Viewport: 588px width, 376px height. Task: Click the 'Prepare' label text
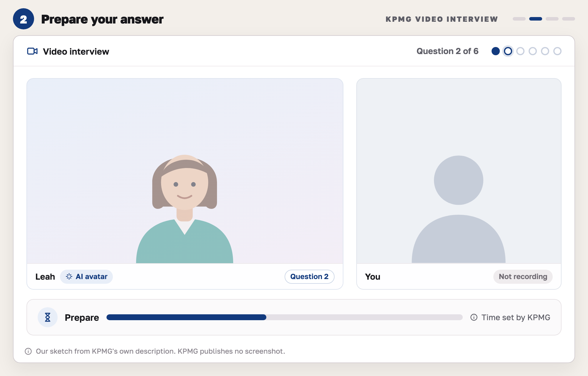(x=82, y=318)
